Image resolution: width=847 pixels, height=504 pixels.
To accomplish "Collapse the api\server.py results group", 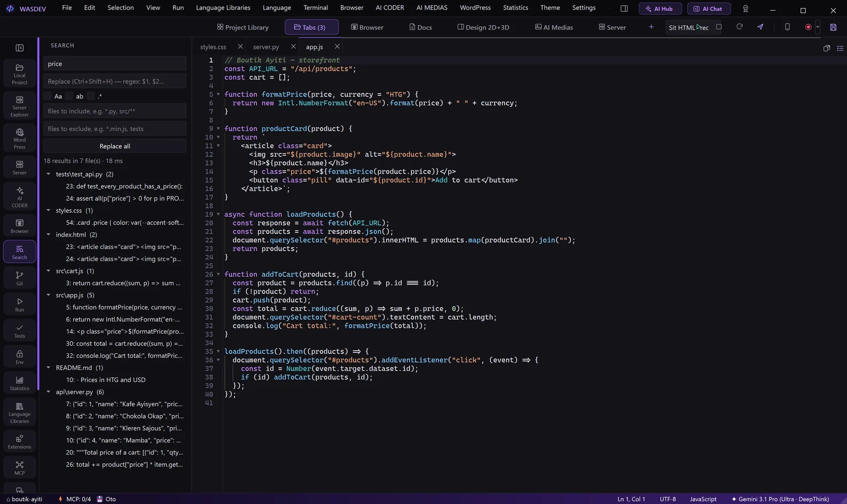I will [x=48, y=392].
